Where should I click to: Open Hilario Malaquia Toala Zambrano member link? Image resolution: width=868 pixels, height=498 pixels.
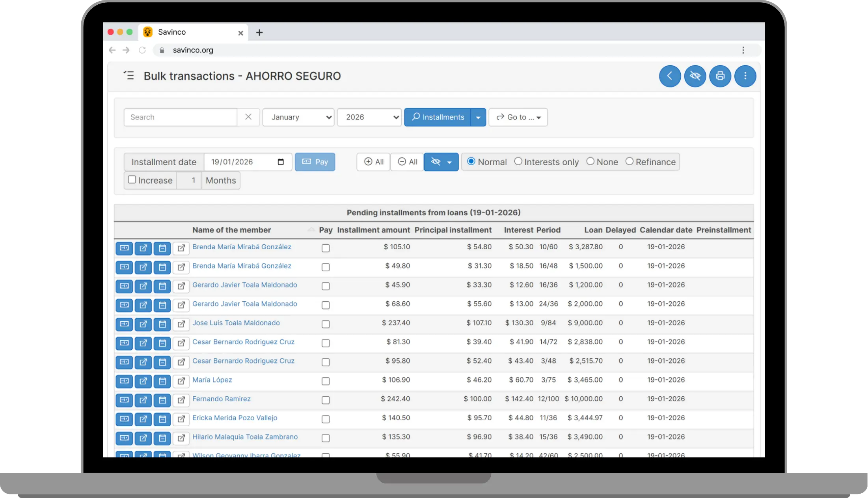[245, 437]
